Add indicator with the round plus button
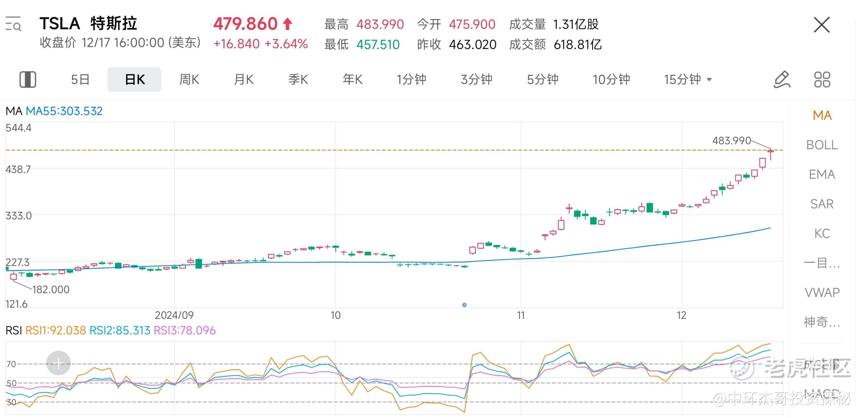Image resolution: width=868 pixels, height=418 pixels. click(x=58, y=363)
